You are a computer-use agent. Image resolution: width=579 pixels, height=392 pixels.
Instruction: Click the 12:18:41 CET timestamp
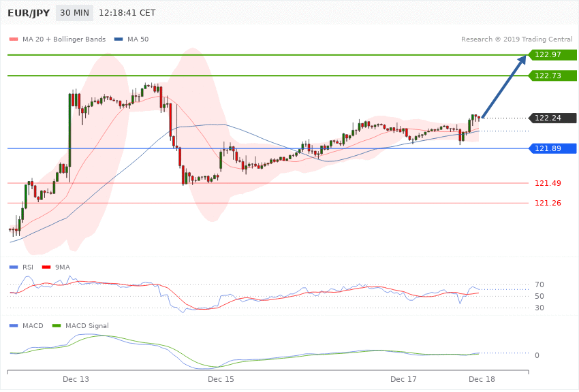pyautogui.click(x=127, y=13)
